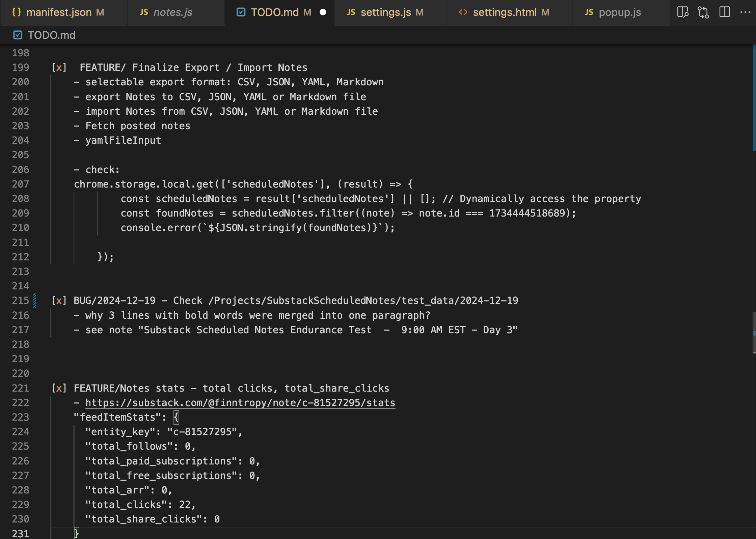Click '"total_paid_subscriptions"' line
The height and width of the screenshot is (539, 756).
[x=172, y=461]
